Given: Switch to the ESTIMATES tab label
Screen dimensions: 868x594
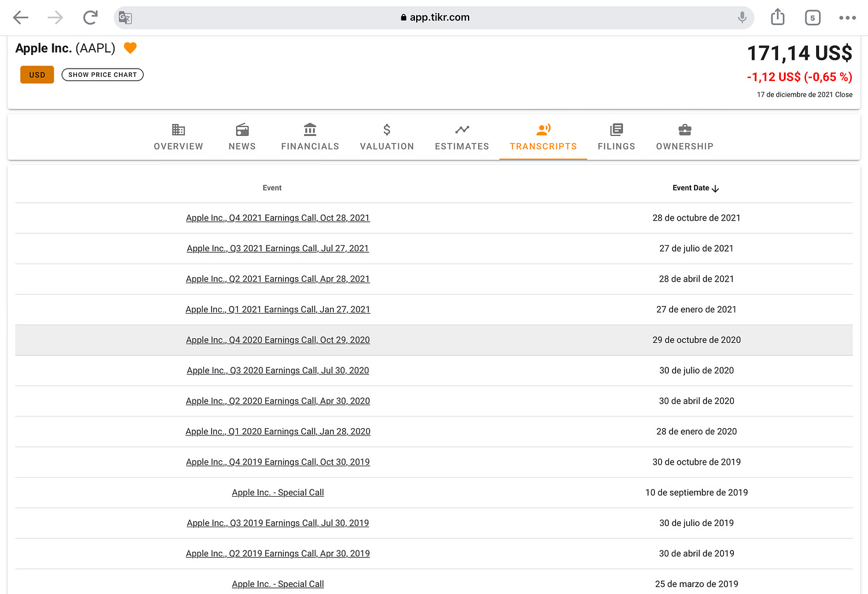Looking at the screenshot, I should click(462, 147).
